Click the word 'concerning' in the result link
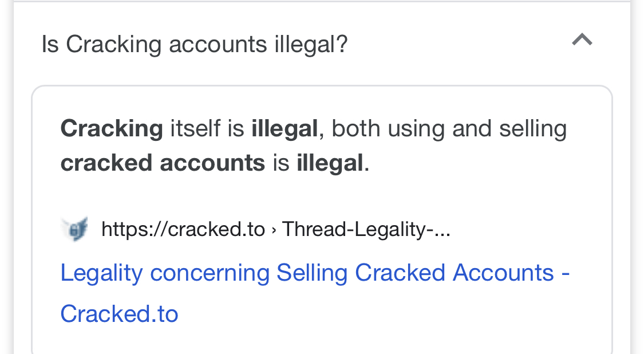Viewport: 644px width, 354px height. point(210,273)
